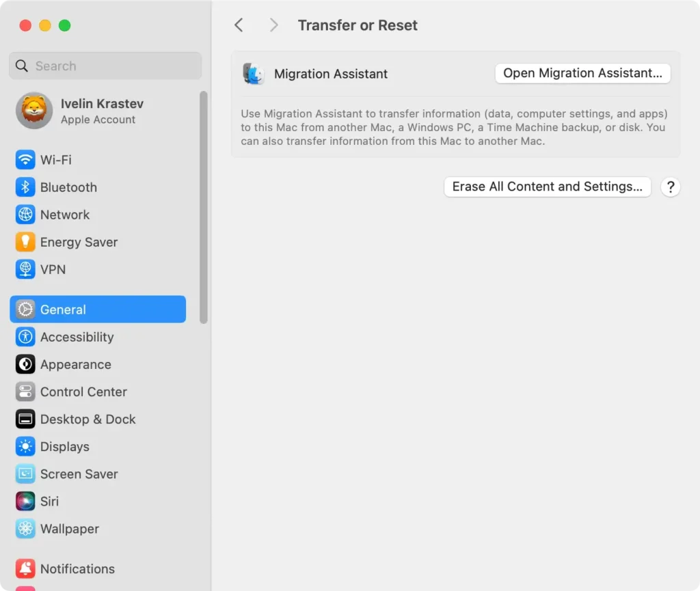The height and width of the screenshot is (591, 700).
Task: Open Notifications bell icon
Action: coord(25,568)
